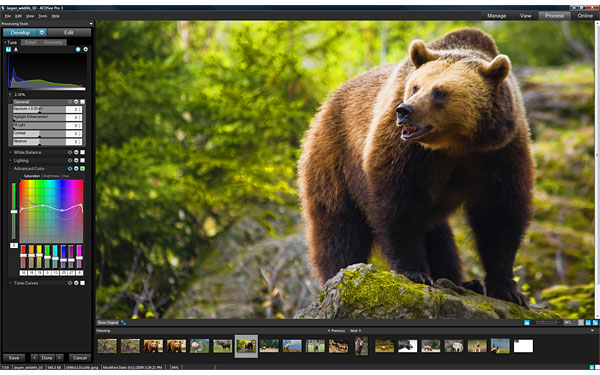Image resolution: width=600 pixels, height=375 pixels.
Task: Toggle the General section preview eye
Action: (x=70, y=102)
